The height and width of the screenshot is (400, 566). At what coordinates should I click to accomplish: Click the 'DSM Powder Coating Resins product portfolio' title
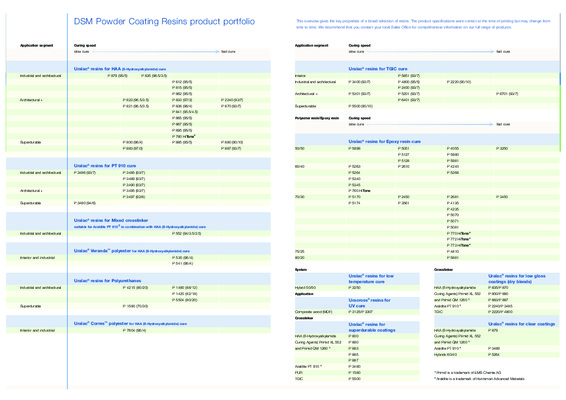click(164, 22)
